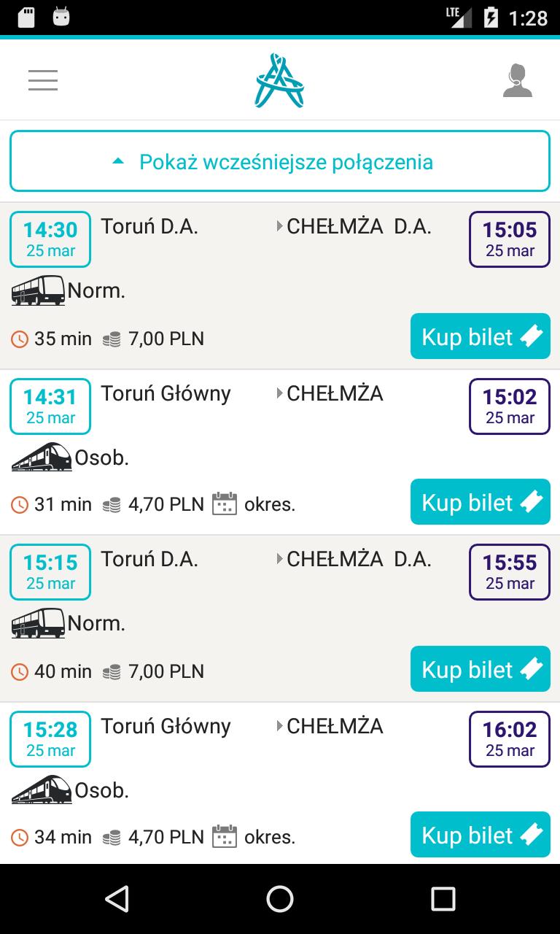
Task: Select the 14:30 departure time box
Action: [50, 239]
